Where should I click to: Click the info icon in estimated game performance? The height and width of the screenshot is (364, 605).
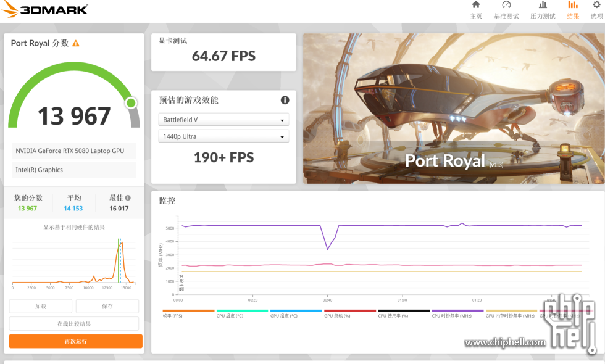coord(285,100)
